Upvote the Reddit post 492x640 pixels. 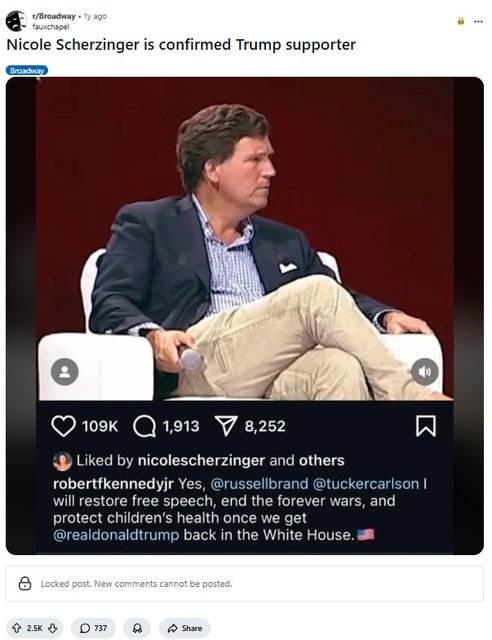17,628
